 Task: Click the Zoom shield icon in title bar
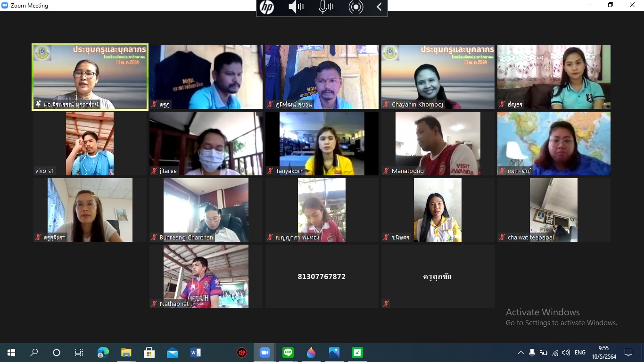pyautogui.click(x=5, y=6)
